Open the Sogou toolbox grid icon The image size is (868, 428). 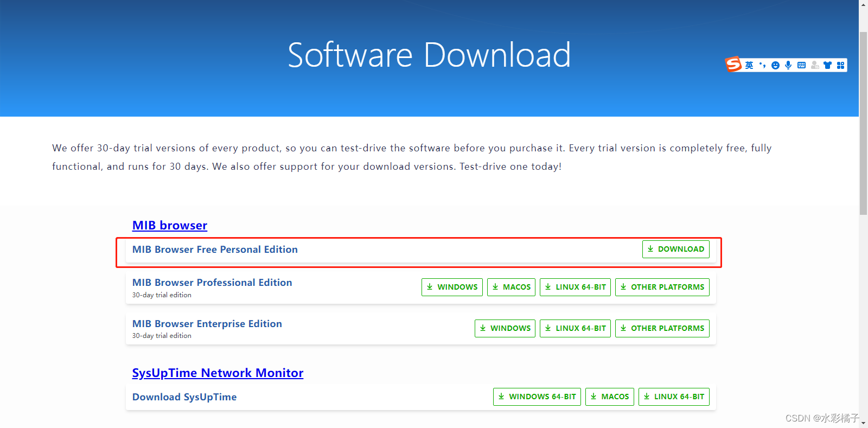840,65
